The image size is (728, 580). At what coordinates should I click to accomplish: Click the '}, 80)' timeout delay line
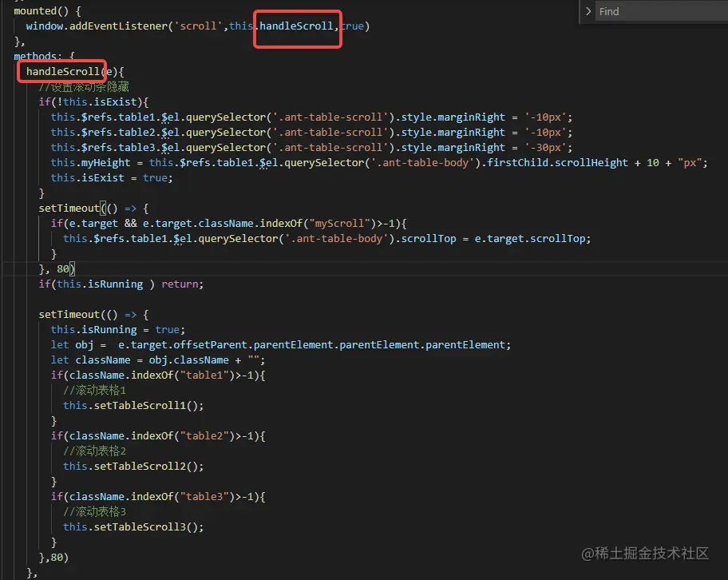click(57, 269)
